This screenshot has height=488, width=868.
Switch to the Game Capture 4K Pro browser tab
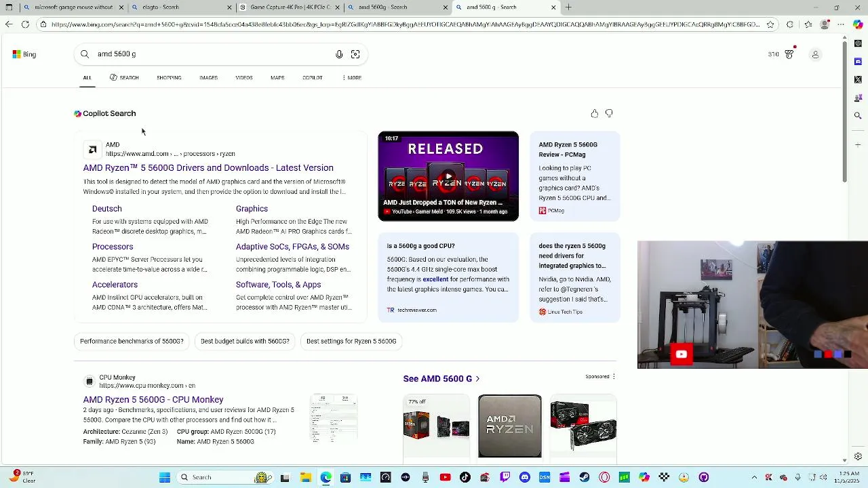click(290, 7)
